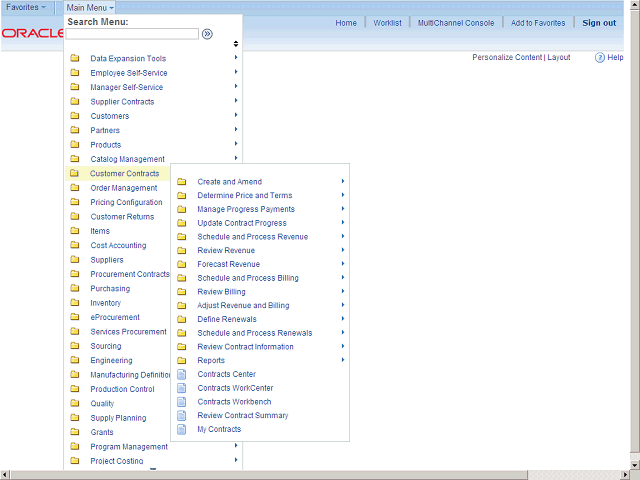640x480 pixels.
Task: Expand the Reports submenu arrow
Action: point(343,360)
